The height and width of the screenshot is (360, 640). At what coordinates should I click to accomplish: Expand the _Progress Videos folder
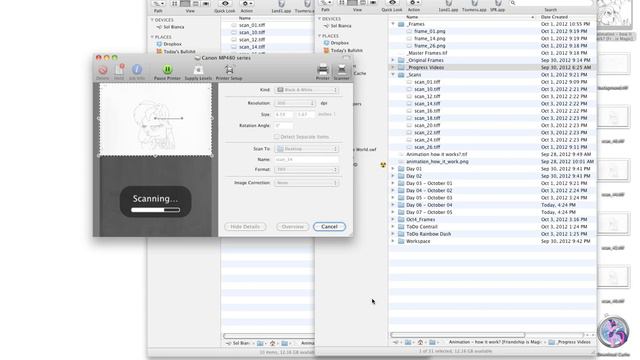(393, 67)
